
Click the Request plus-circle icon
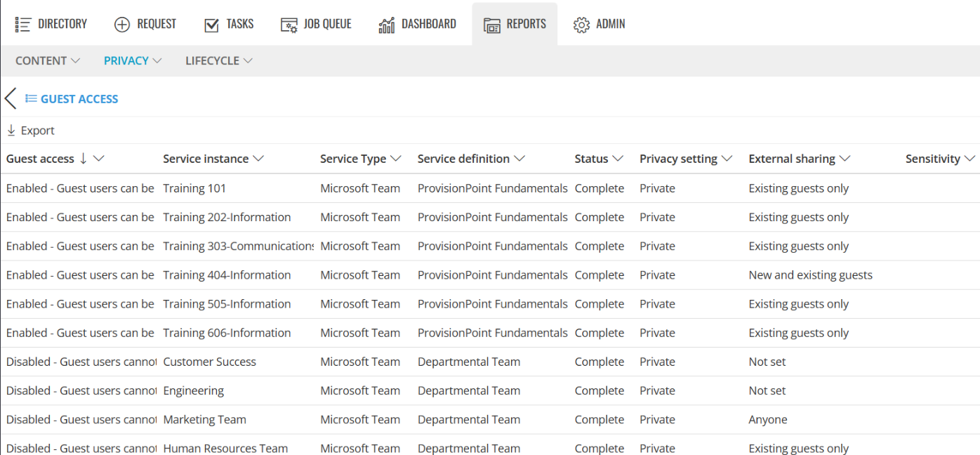122,25
